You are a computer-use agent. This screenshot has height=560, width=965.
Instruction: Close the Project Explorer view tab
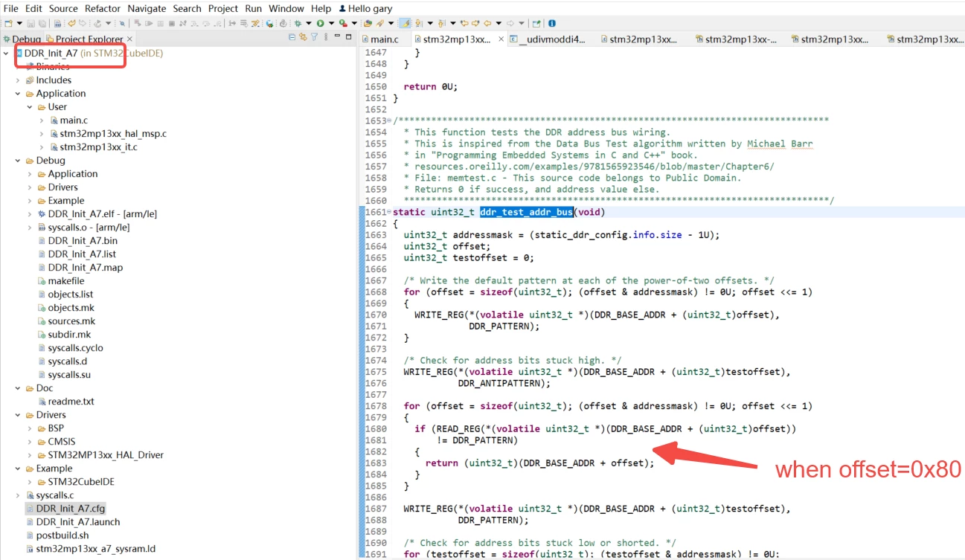pos(129,39)
